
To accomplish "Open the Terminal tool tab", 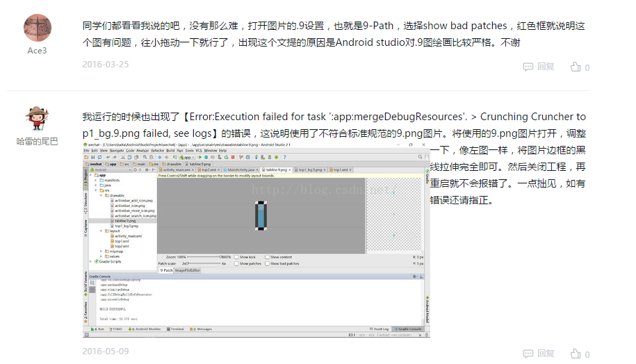I will click(x=175, y=329).
